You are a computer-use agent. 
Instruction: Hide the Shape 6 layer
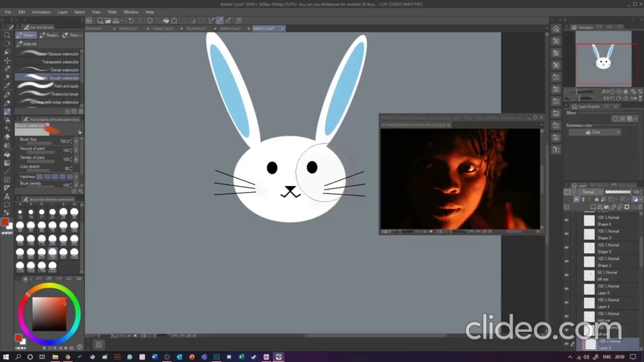tap(567, 220)
